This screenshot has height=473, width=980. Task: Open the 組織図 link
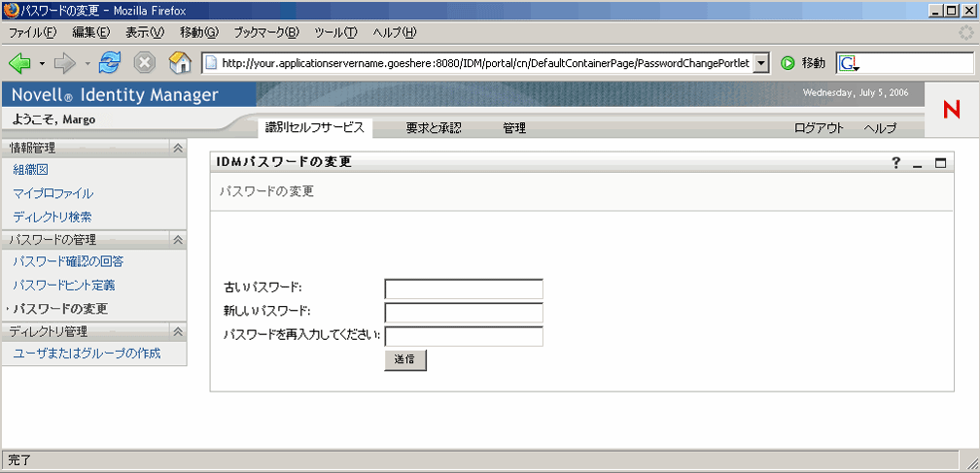click(x=31, y=170)
